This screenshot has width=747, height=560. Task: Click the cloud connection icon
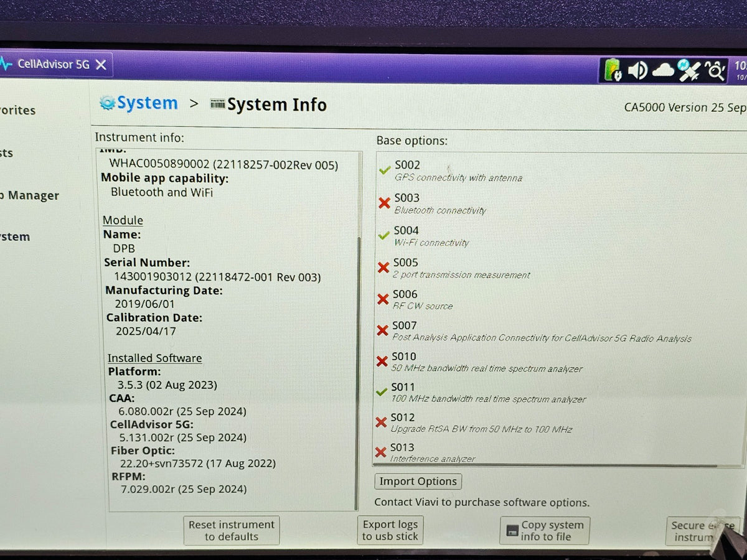click(664, 71)
